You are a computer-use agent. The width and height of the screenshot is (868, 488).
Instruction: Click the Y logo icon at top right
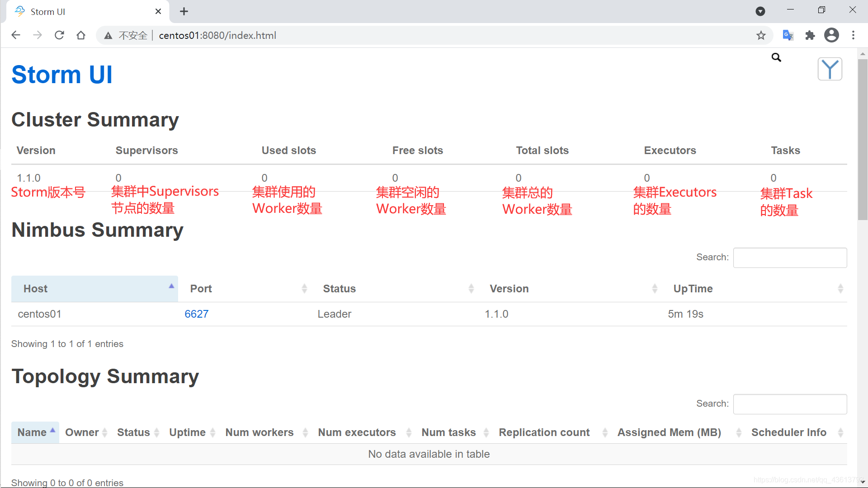pyautogui.click(x=830, y=69)
